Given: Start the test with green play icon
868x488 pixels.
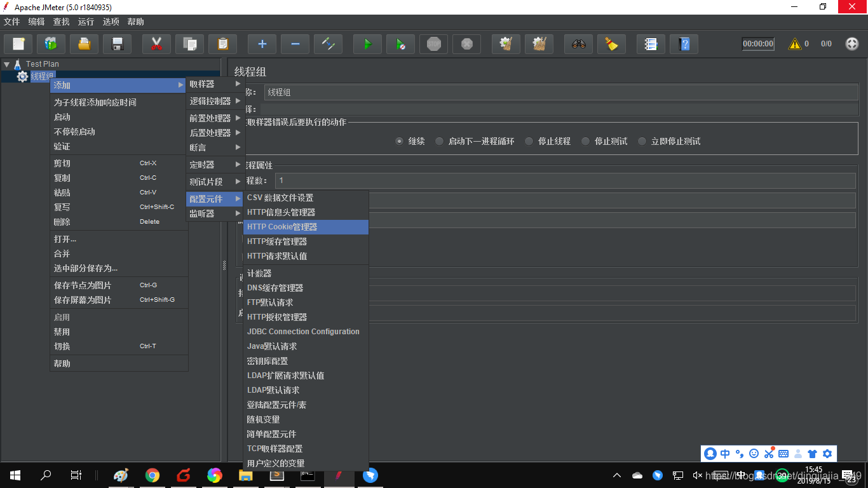Looking at the screenshot, I should coord(367,44).
